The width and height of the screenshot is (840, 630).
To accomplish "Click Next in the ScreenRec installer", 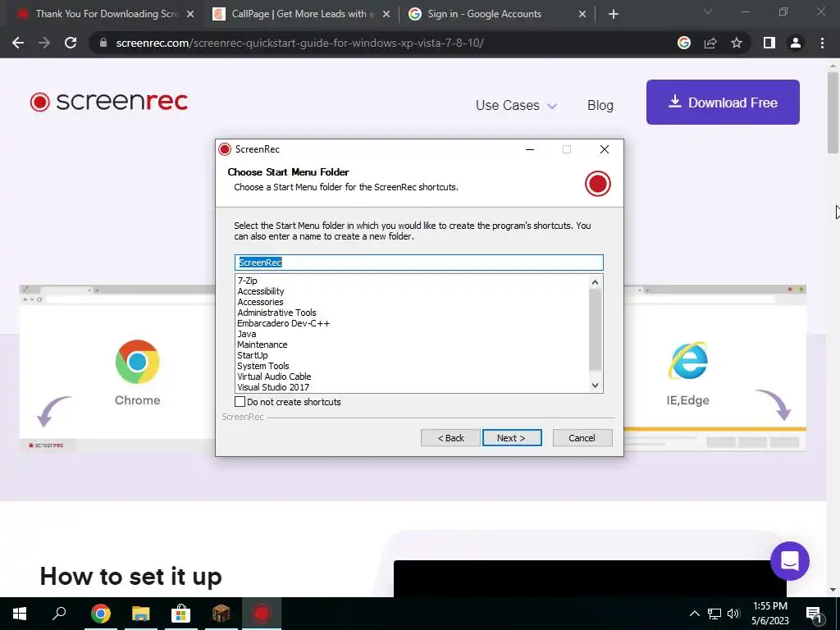I will click(512, 438).
